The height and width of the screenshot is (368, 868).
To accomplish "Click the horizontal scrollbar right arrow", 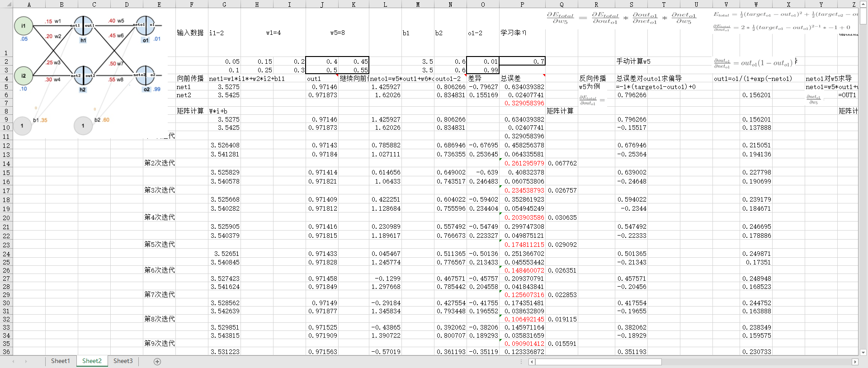I will click(854, 362).
